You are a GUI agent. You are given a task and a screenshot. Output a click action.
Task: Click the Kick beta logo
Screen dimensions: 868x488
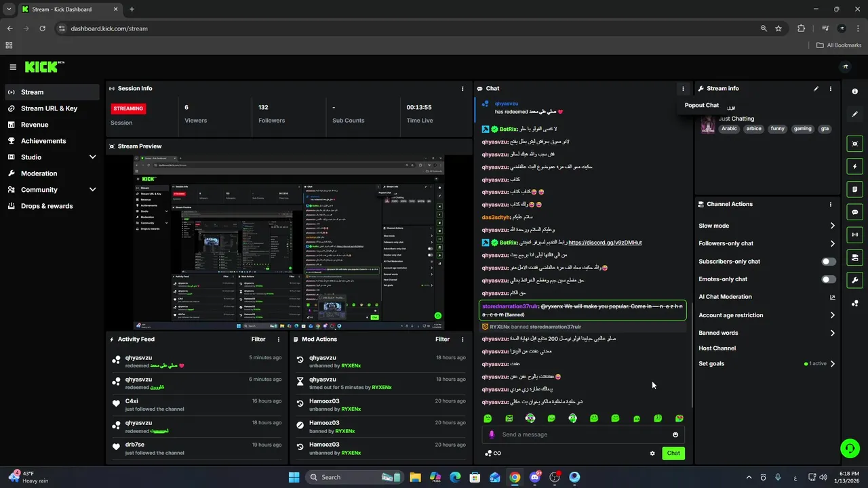(45, 66)
